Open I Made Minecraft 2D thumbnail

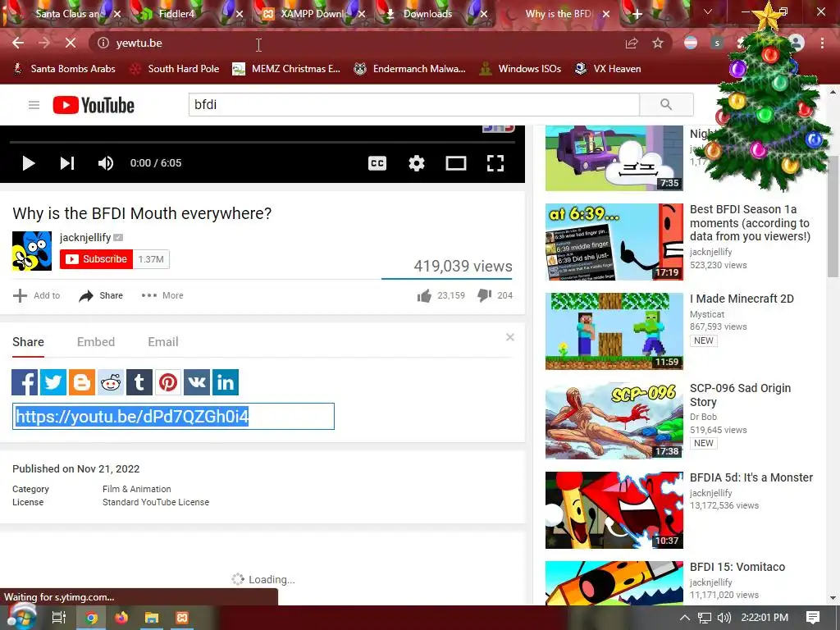tap(614, 331)
